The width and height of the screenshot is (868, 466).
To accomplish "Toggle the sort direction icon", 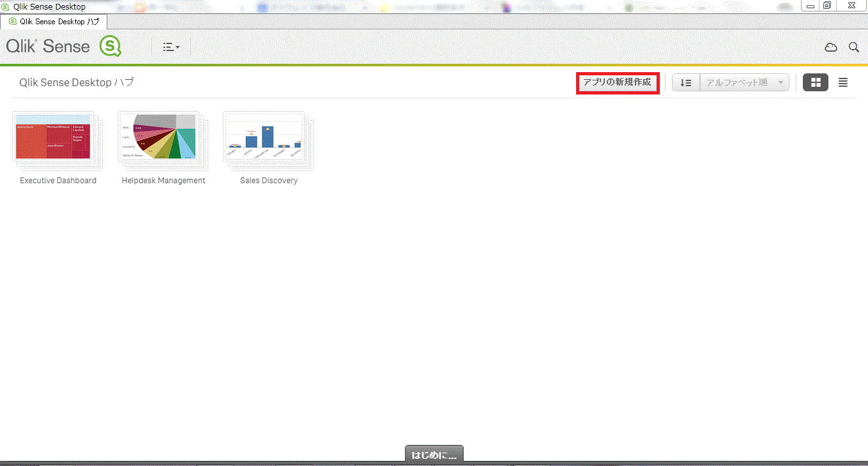I will 686,83.
